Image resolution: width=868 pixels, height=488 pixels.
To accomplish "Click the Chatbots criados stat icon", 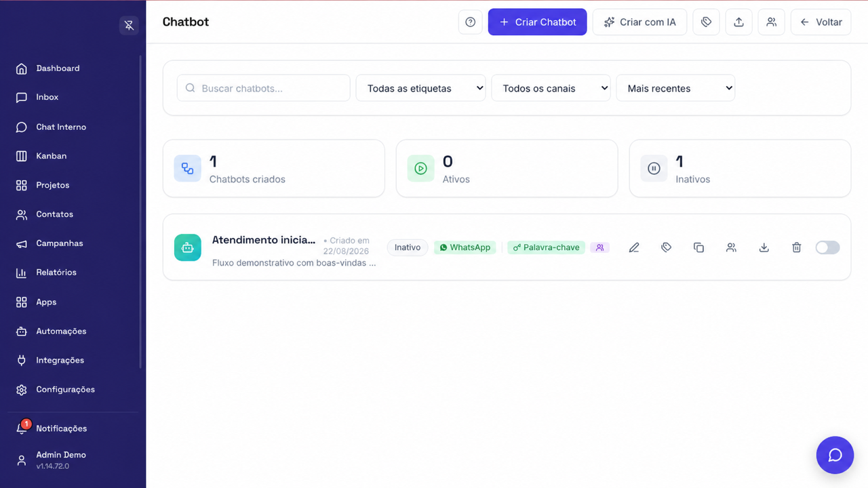I will [x=188, y=169].
